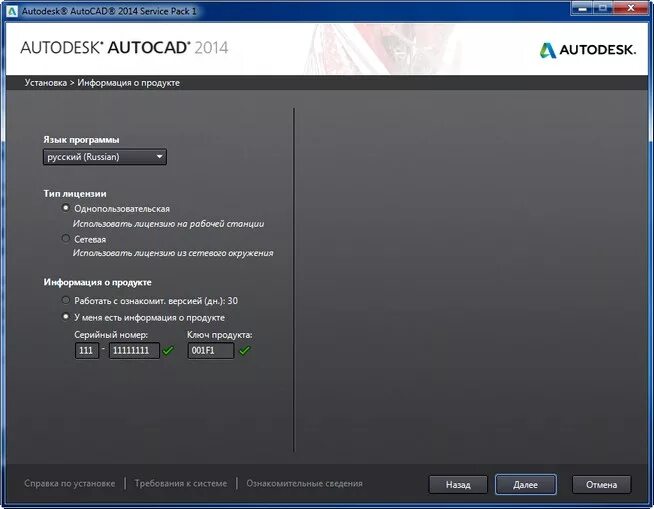This screenshot has height=509, width=654.
Task: Click 'Использовать лицензию на рабочей станции' description
Action: (169, 224)
